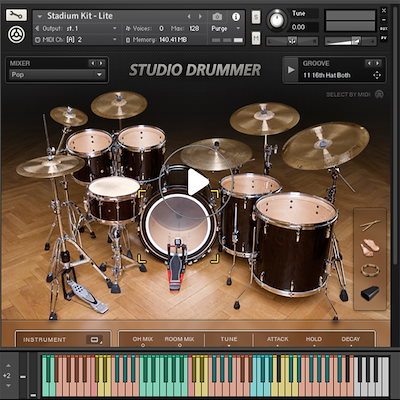Load next instrument with right arrow
400x400 pixels.
point(200,16)
